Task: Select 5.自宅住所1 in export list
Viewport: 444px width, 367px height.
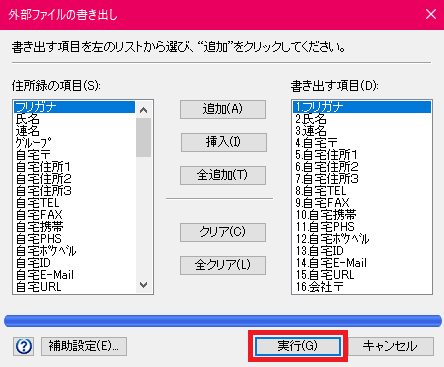Action: pyautogui.click(x=362, y=155)
